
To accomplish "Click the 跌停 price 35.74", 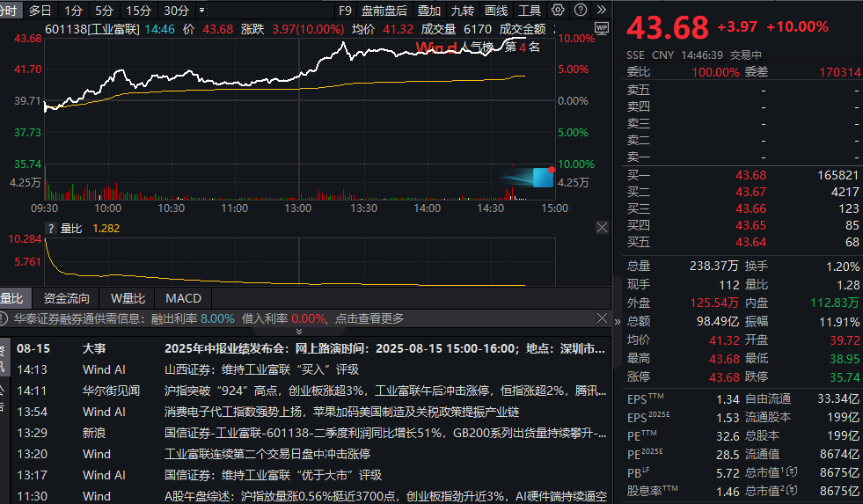I will [845, 377].
